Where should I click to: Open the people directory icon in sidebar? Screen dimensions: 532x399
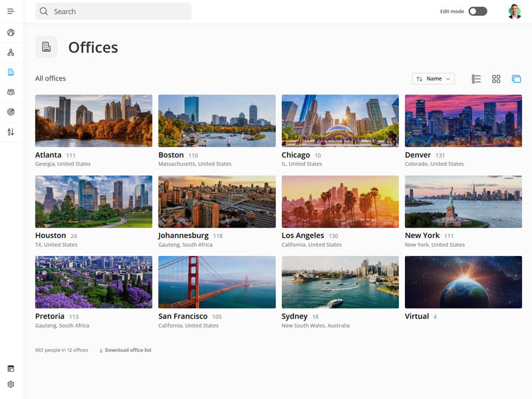10,92
